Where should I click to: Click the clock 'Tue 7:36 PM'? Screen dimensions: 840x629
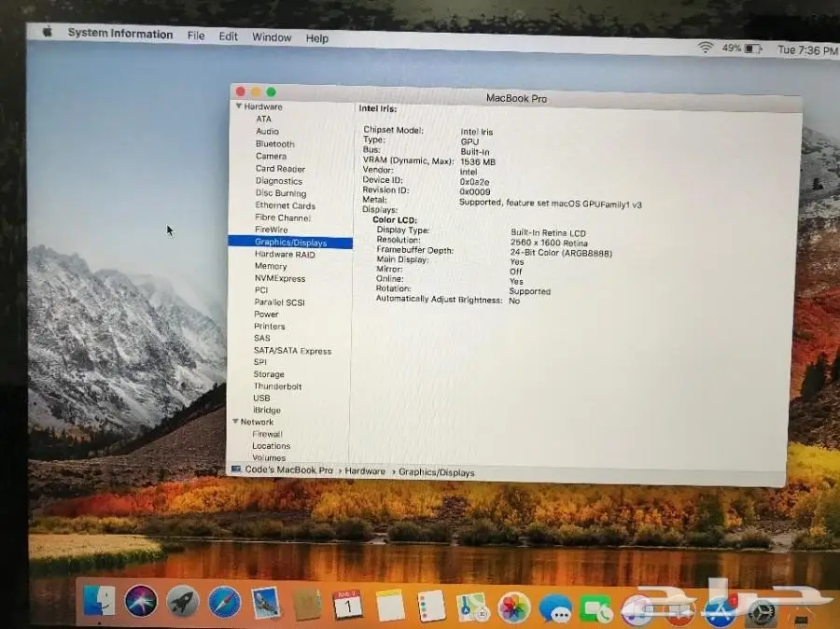[807, 49]
